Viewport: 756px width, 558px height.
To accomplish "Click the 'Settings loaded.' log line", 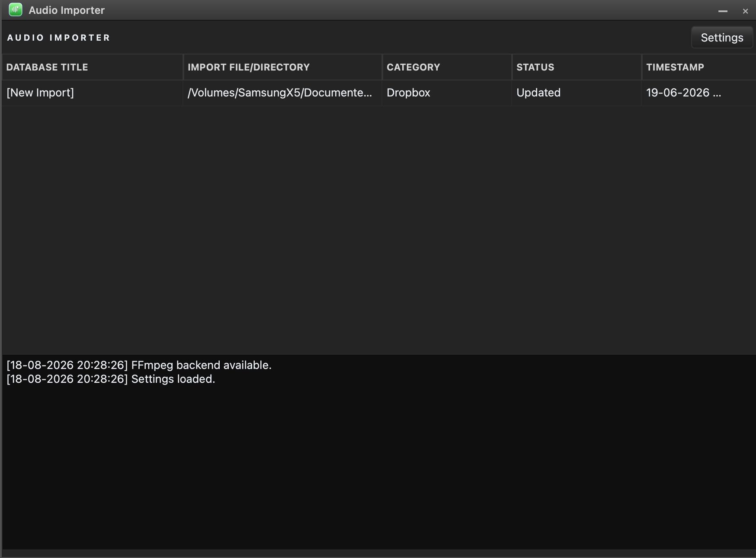I will click(x=111, y=379).
